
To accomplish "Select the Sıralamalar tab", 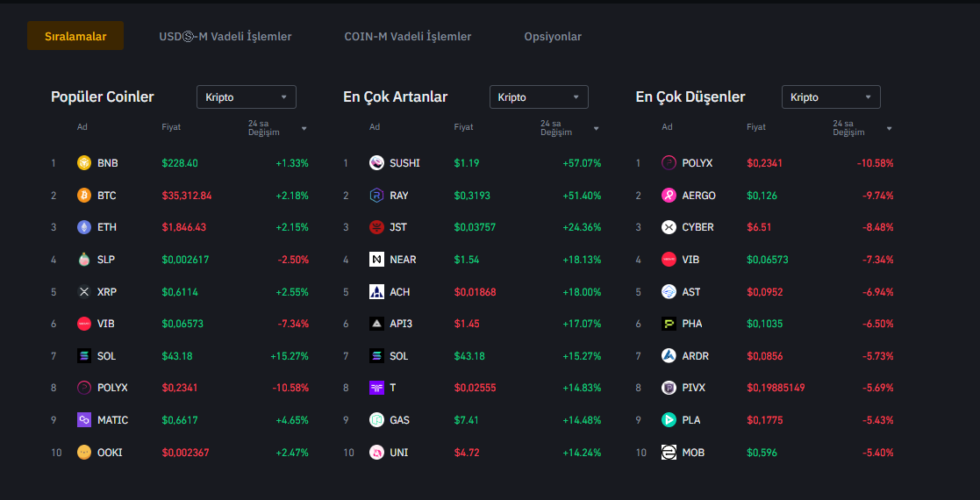I will tap(75, 37).
